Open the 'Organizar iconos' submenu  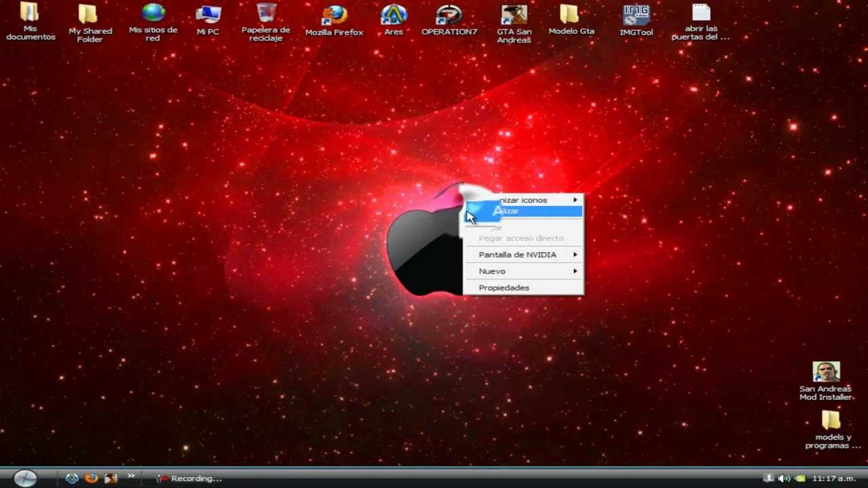(522, 200)
